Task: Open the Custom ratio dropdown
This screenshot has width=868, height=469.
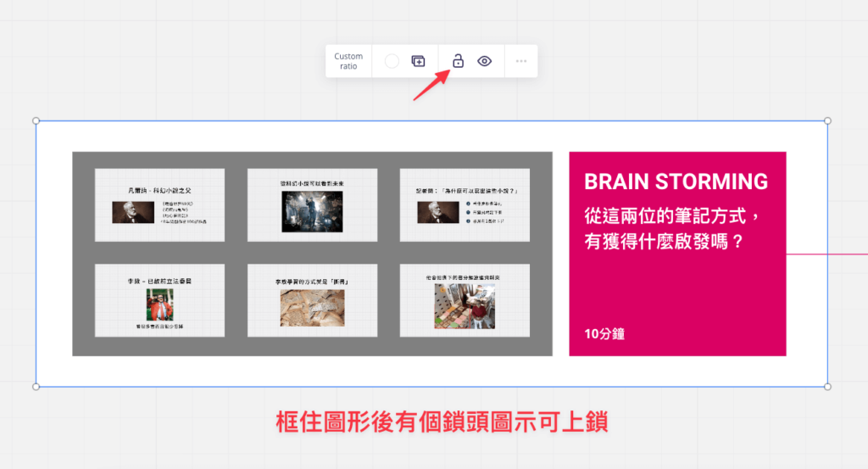Action: [x=348, y=61]
